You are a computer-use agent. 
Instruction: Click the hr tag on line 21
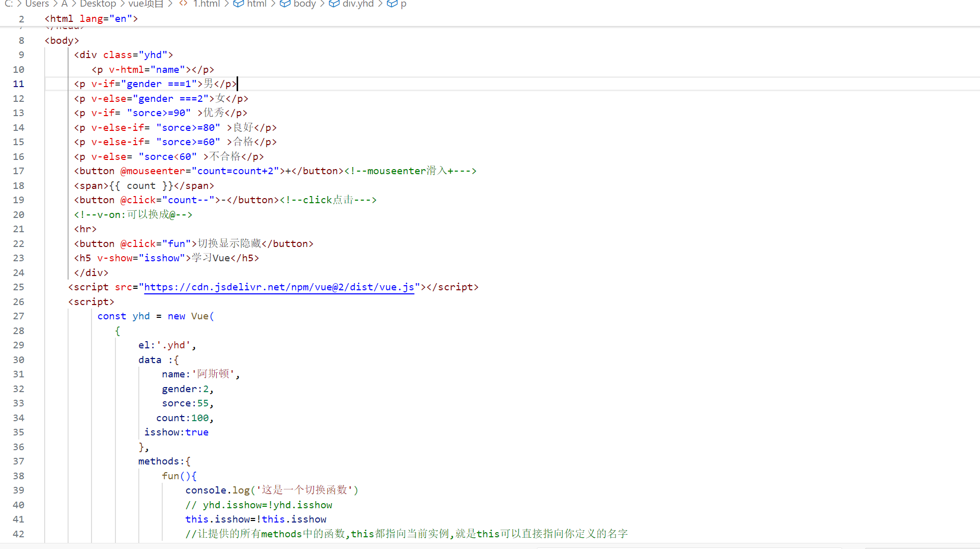pyautogui.click(x=85, y=229)
